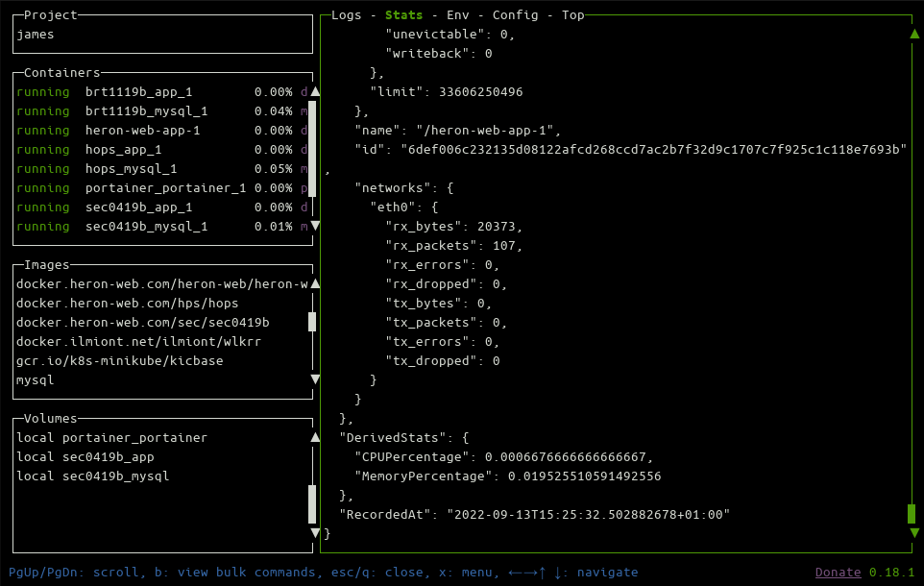
Task: Click the "CPUPercentage" value line
Action: tap(504, 457)
